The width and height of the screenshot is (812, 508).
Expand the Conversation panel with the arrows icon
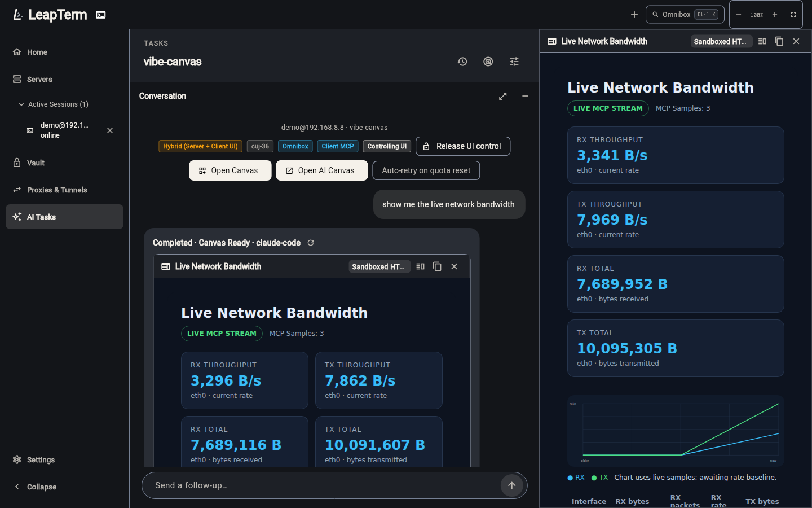(503, 97)
